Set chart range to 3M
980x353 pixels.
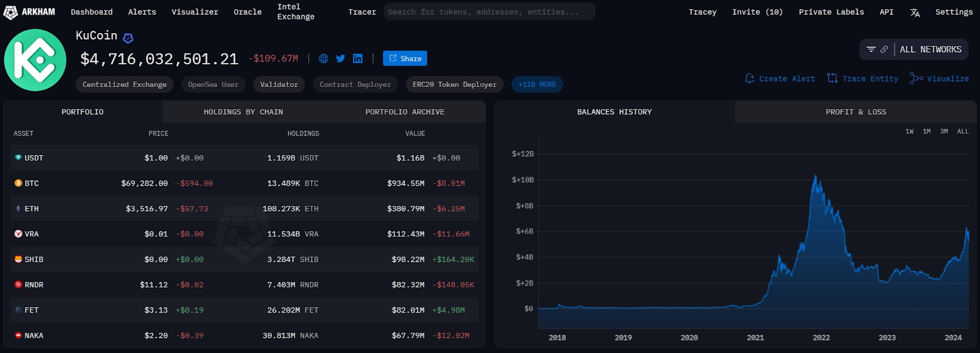pyautogui.click(x=944, y=131)
